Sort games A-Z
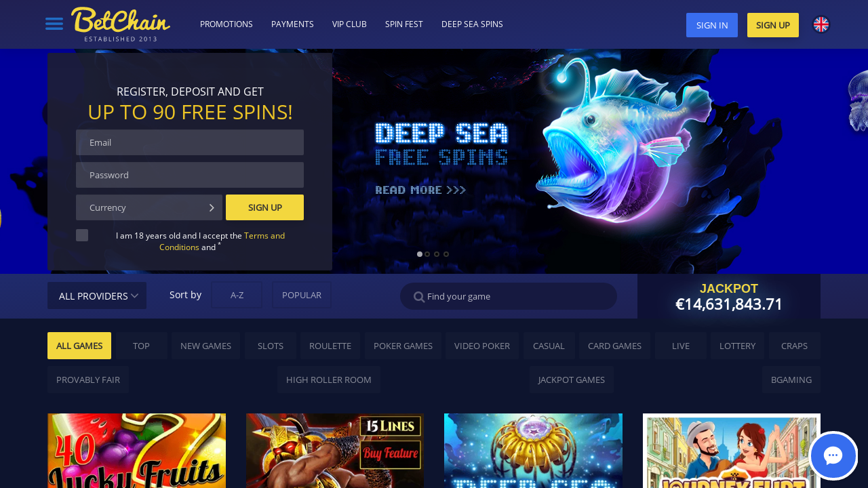Viewport: 868px width, 488px height. (x=237, y=295)
